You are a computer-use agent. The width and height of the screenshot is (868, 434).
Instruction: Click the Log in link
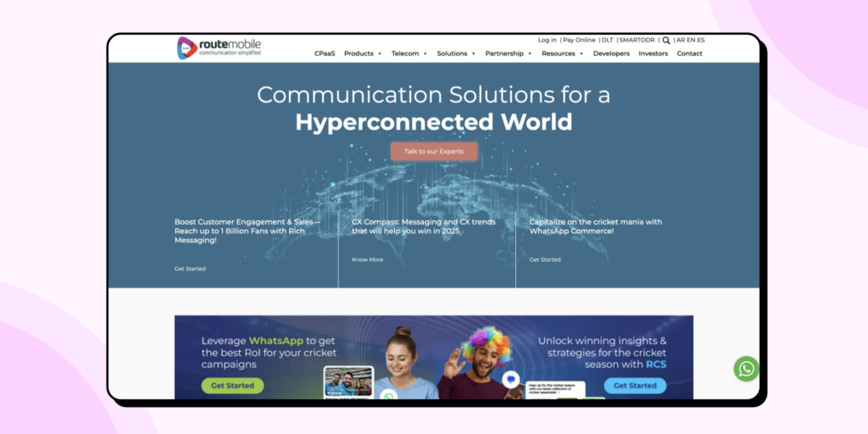[548, 41]
